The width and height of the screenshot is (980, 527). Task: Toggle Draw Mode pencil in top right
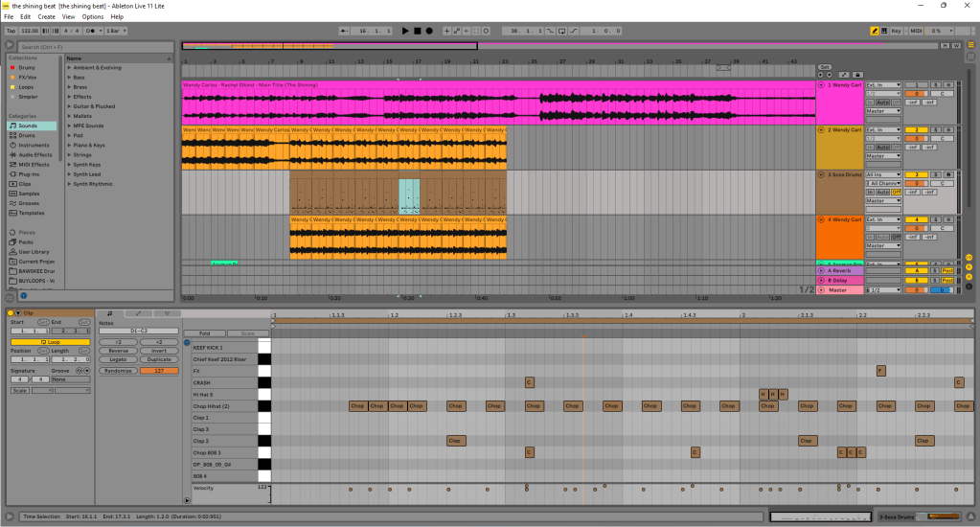pos(875,31)
